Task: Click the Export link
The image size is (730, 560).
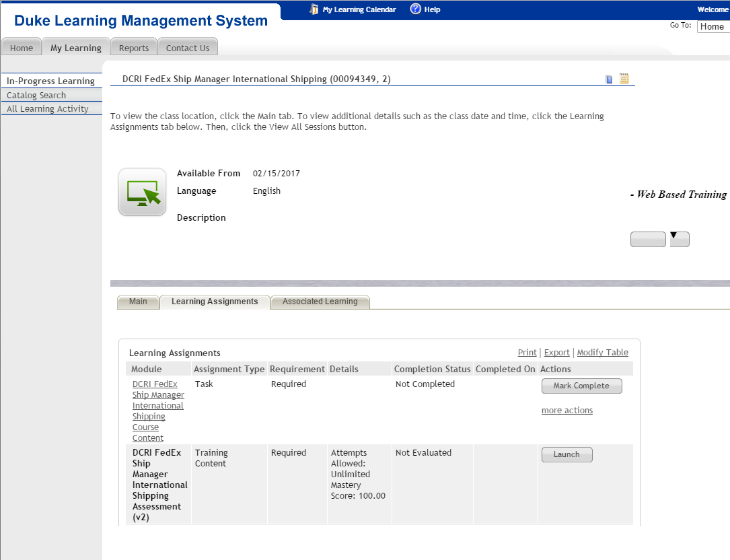Action: [x=557, y=352]
